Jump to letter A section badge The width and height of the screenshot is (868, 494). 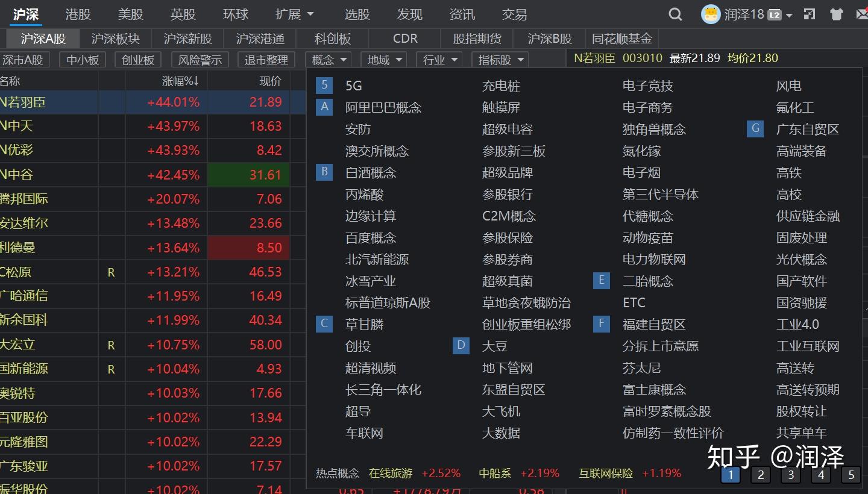tap(324, 107)
